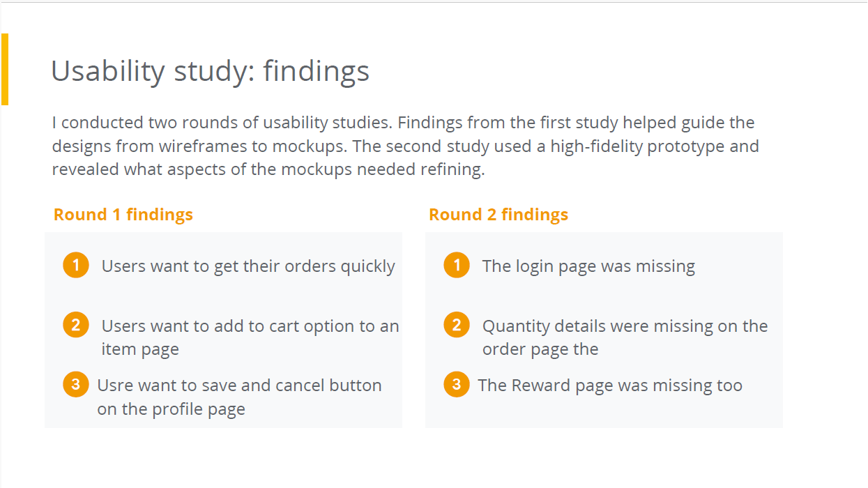Click the Round 1 number 2 badge

coord(76,325)
